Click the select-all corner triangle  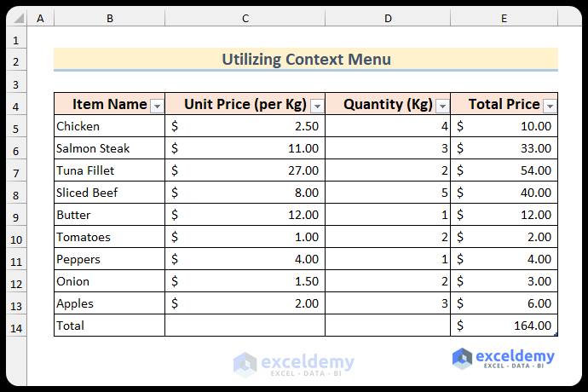coord(18,18)
